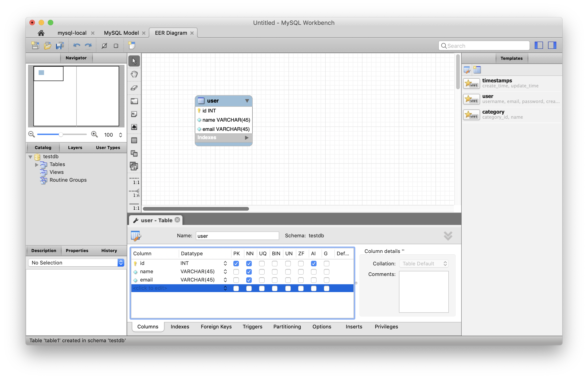588x379 pixels.
Task: Select the timestamps template
Action: pyautogui.click(x=512, y=83)
